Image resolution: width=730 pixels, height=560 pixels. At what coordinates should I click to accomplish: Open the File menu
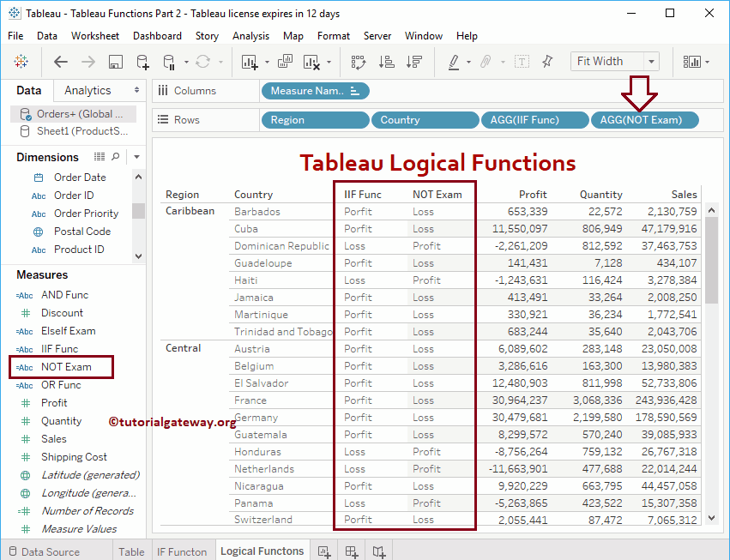click(15, 36)
